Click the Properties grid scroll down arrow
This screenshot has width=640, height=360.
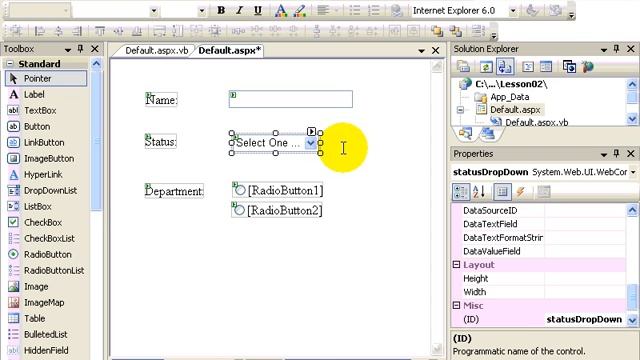coord(632,320)
